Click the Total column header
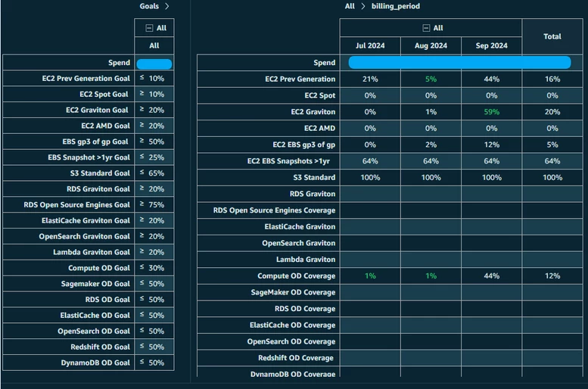 click(x=552, y=36)
